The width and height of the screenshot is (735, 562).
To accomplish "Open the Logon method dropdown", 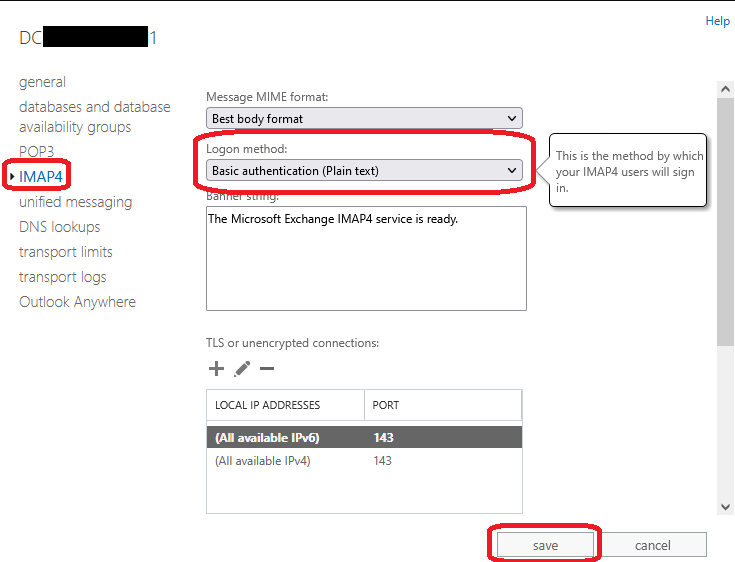I will 365,170.
